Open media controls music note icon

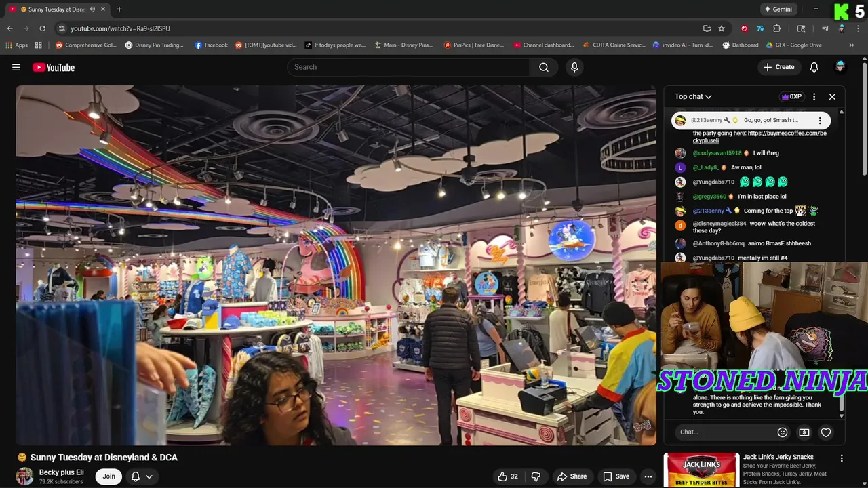pos(825,28)
